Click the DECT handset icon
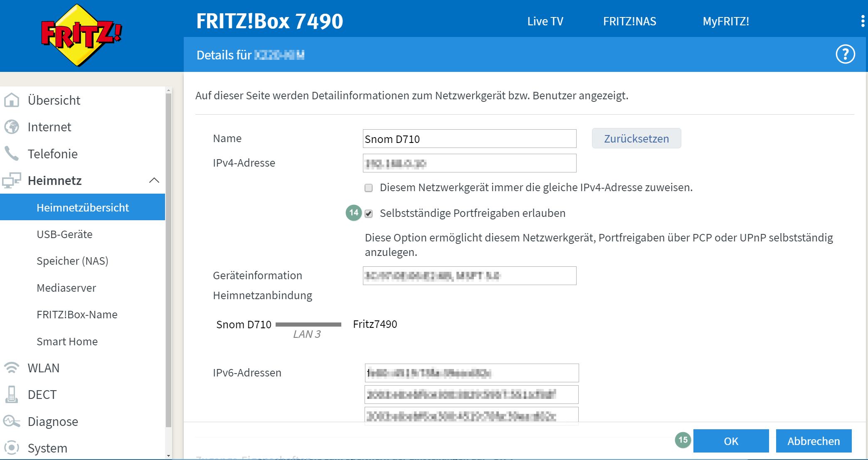The image size is (868, 460). click(12, 395)
